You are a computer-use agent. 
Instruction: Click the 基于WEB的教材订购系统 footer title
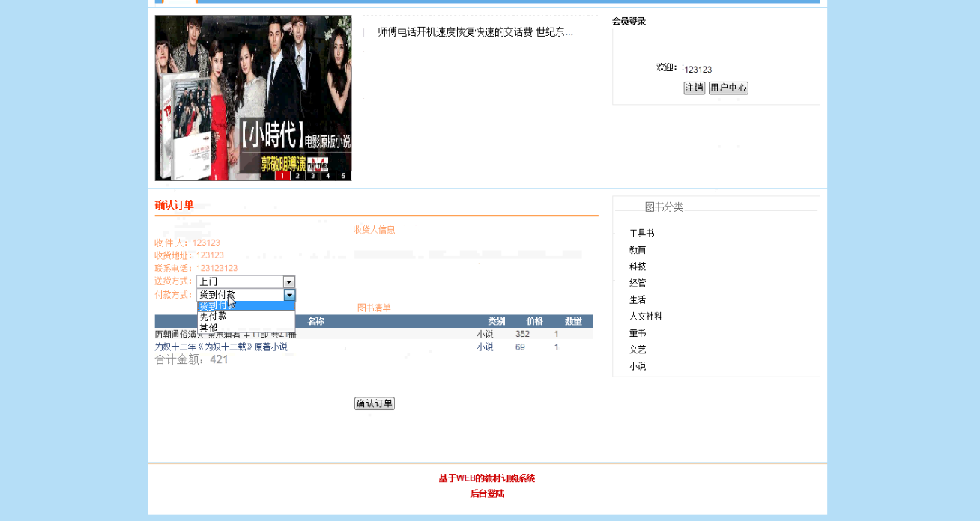[x=487, y=478]
